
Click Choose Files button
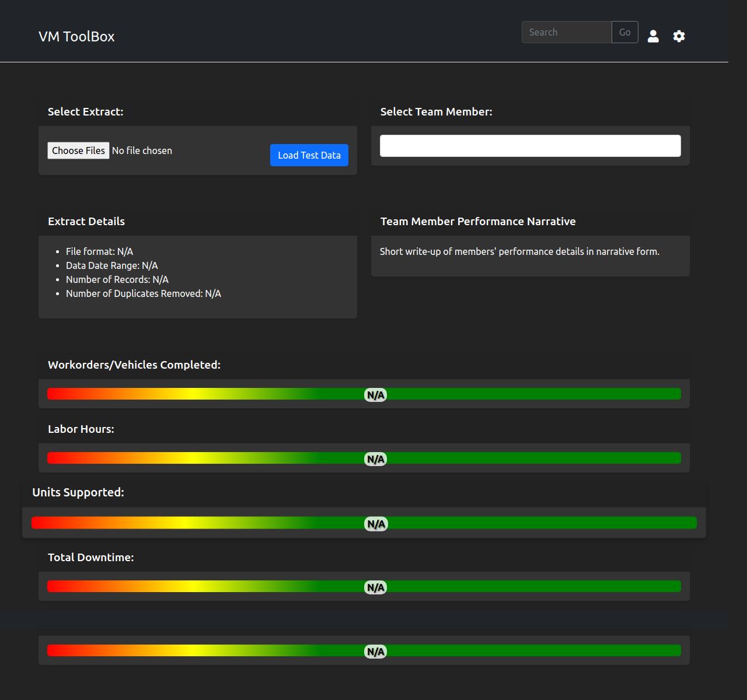click(x=78, y=150)
